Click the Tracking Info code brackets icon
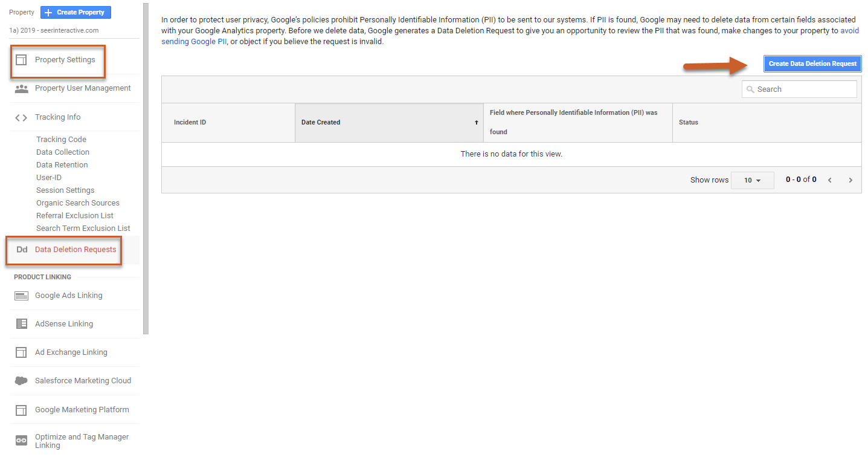 point(21,118)
